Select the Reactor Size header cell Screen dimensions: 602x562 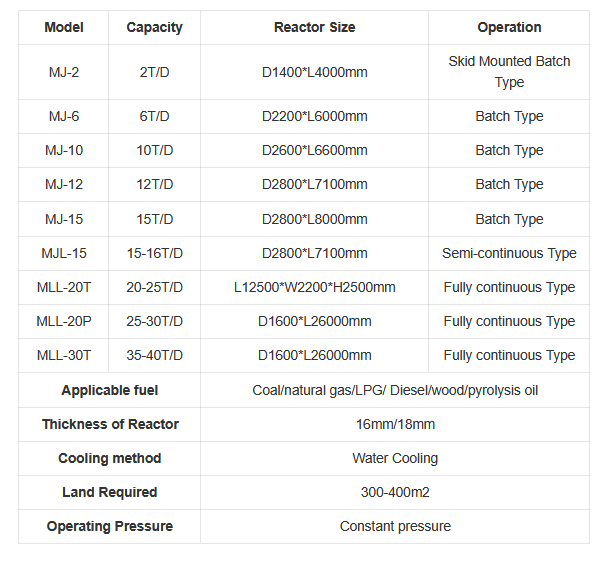coord(314,28)
